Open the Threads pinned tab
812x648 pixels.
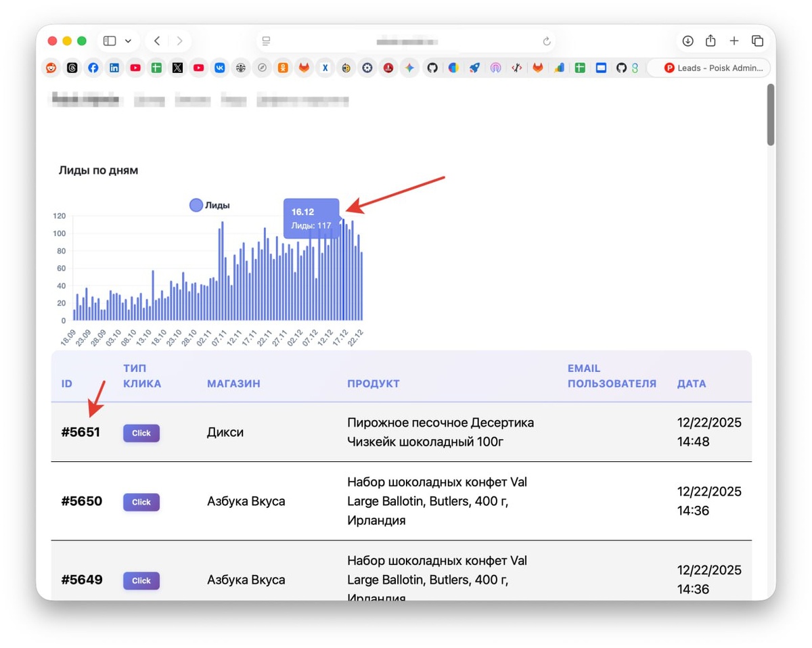[x=72, y=68]
